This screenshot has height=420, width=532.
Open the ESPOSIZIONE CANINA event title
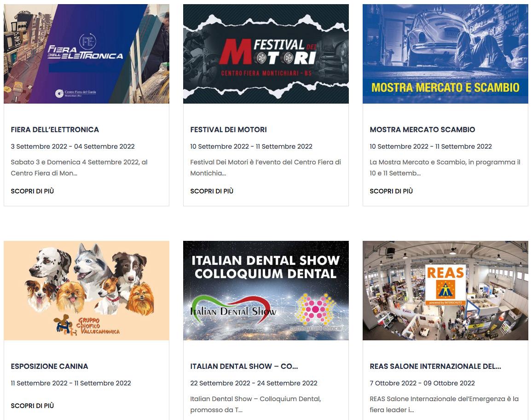[50, 367]
